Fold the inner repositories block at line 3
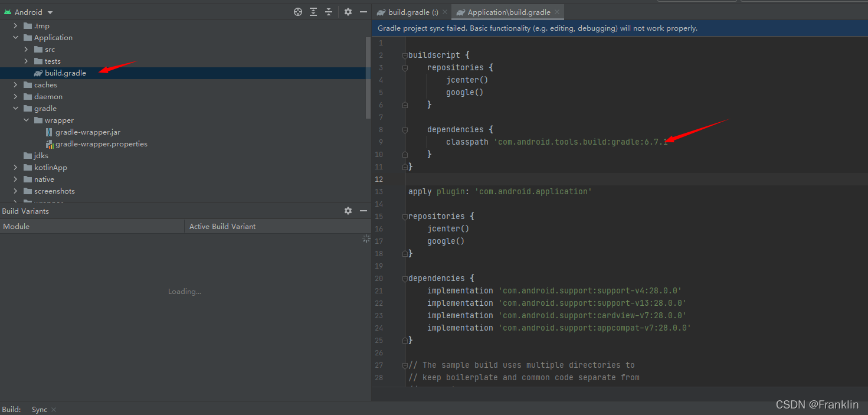This screenshot has height=415, width=868. click(405, 67)
